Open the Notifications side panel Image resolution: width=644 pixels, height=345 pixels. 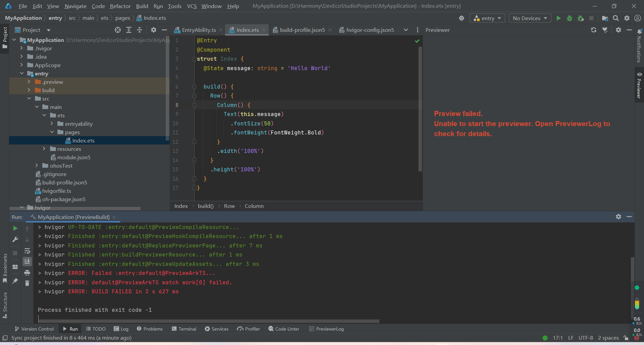coord(639,46)
